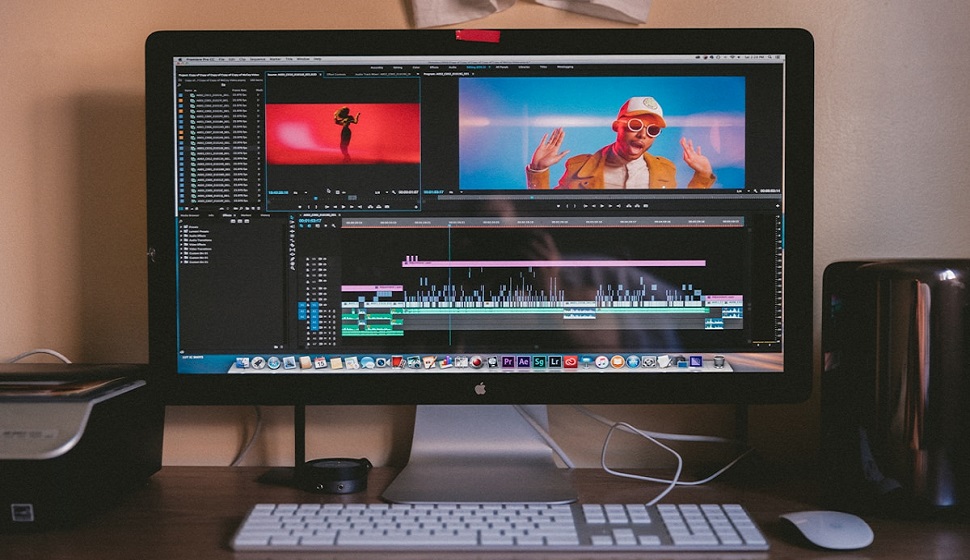Click Program monitor scrub bar playhead
Image resolution: width=970 pixels, height=560 pixels.
(532, 197)
